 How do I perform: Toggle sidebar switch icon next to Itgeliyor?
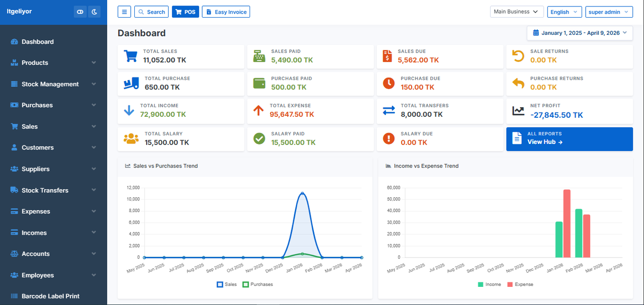point(80,12)
